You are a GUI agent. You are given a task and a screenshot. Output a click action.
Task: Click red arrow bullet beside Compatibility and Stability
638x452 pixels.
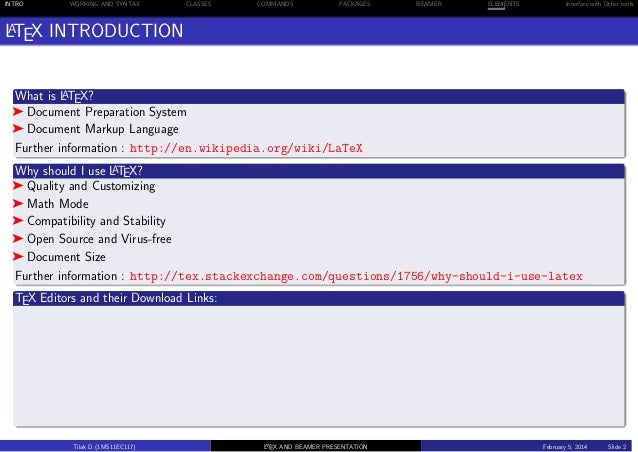click(x=18, y=221)
